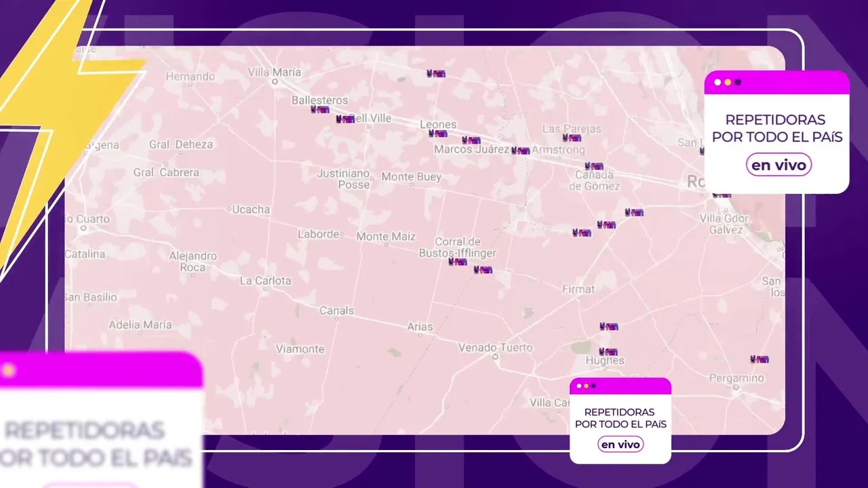Viewport: 868px width, 488px height.
Task: Click the 'Hernando' map label
Action: [190, 77]
